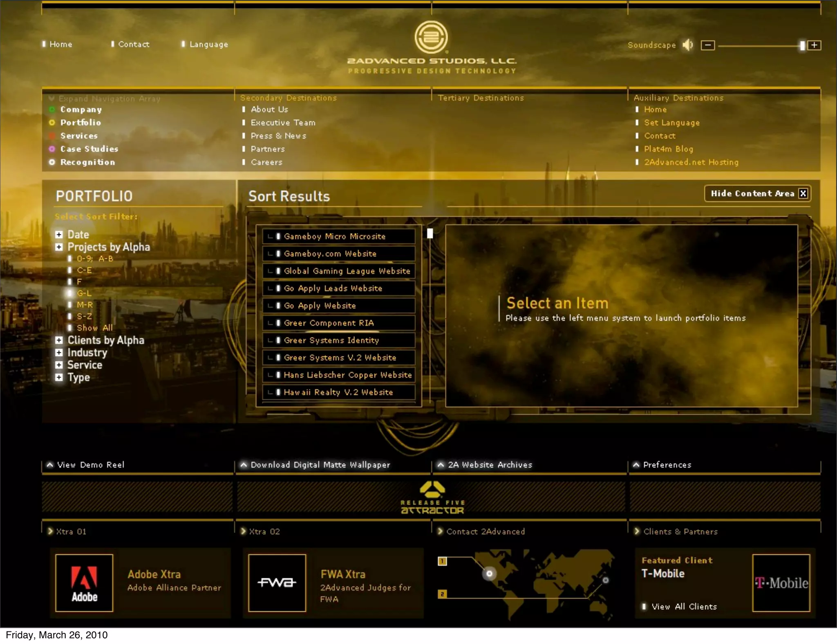Increase volume with the plus button
Screen dimensions: 837x644
[814, 45]
